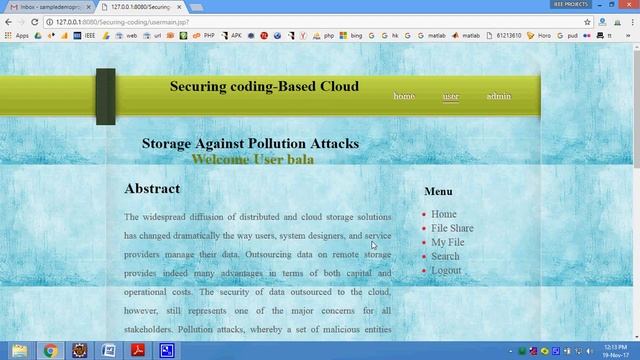Open Adobe Reader from the taskbar
This screenshot has height=360, width=640.
(138, 351)
